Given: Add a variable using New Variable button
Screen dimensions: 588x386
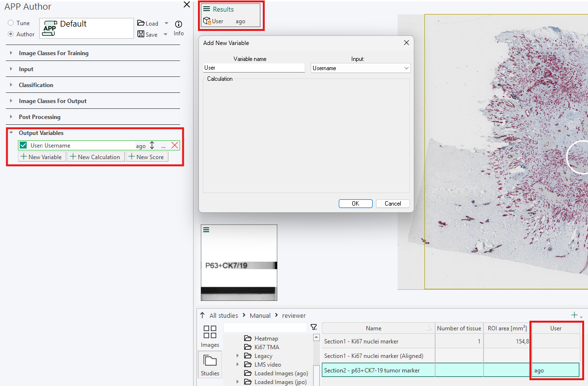Looking at the screenshot, I should coord(42,156).
